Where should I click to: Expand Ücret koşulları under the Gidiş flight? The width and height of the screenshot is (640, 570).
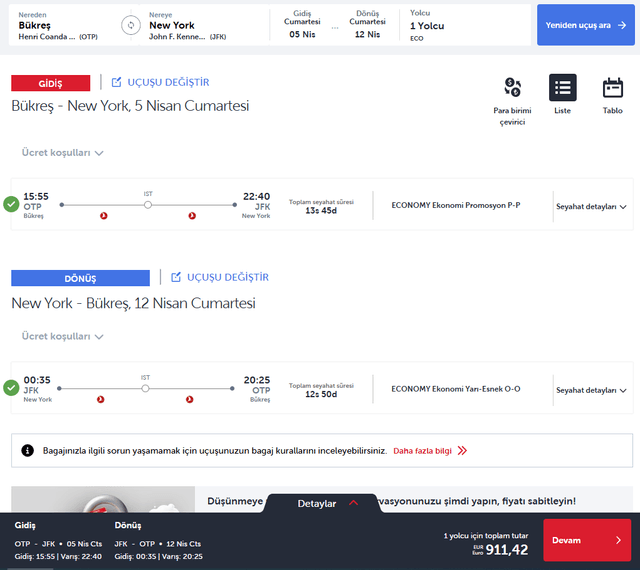point(62,153)
